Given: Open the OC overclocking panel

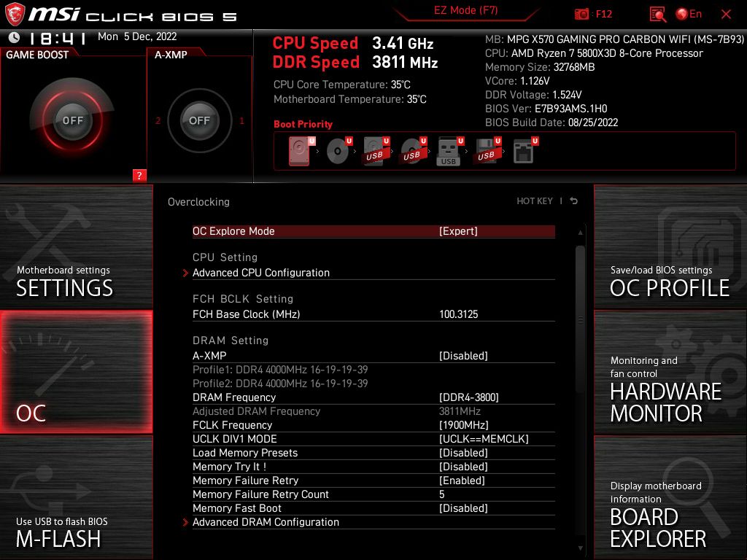Looking at the screenshot, I should tap(76, 372).
